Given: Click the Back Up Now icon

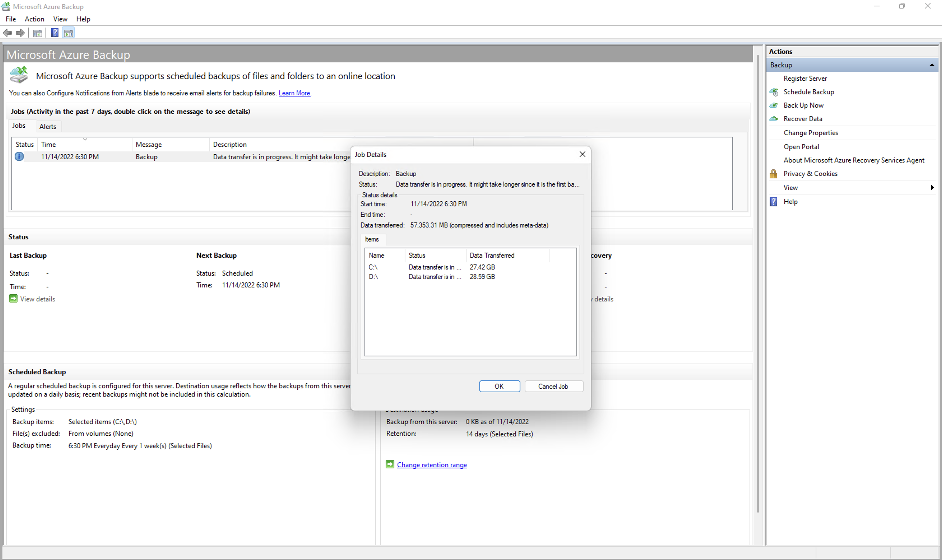Looking at the screenshot, I should click(774, 106).
